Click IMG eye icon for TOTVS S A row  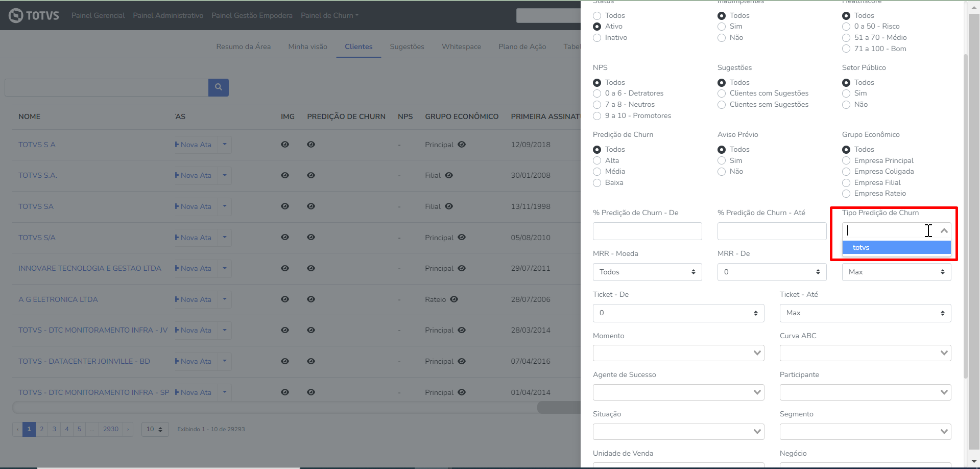tap(285, 145)
